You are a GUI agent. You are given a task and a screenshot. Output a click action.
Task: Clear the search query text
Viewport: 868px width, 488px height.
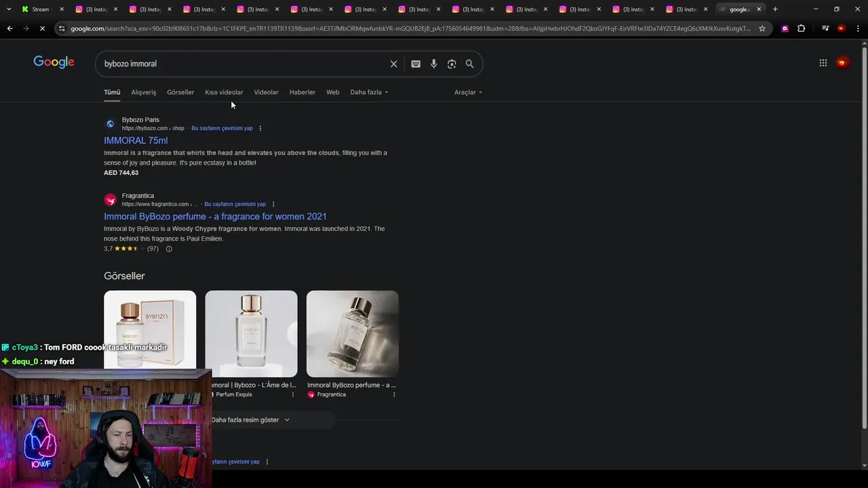click(x=393, y=64)
